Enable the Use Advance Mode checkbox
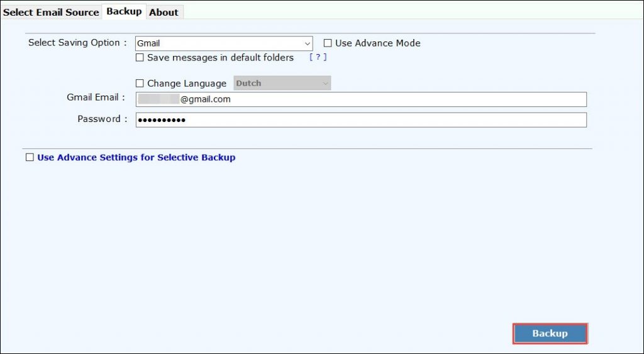Viewport: 644px width, 354px height. point(328,43)
